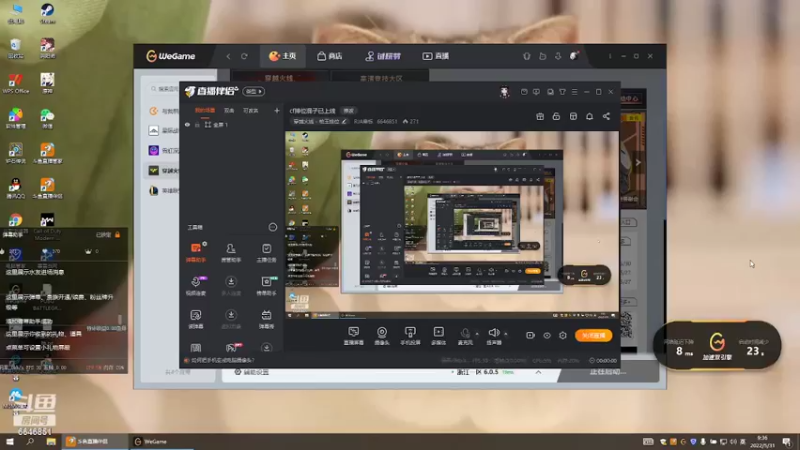
Task: Open File Explorer from the taskbar
Action: click(51, 441)
